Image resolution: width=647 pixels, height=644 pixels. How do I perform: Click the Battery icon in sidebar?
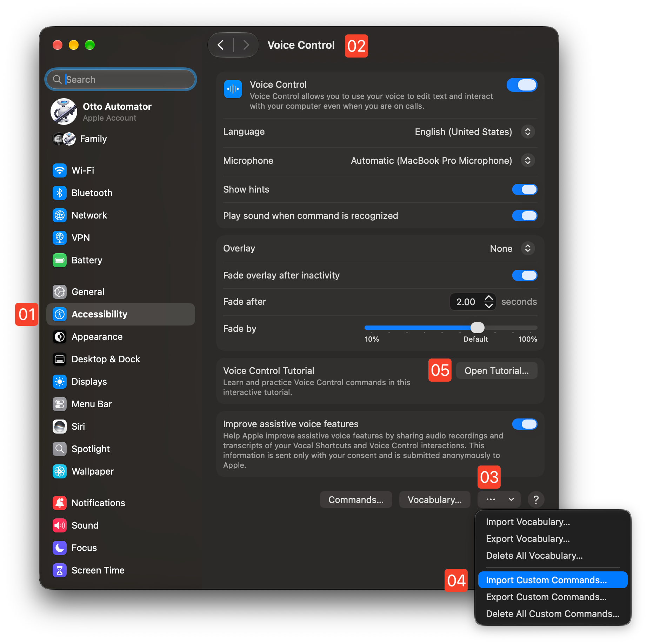click(60, 260)
